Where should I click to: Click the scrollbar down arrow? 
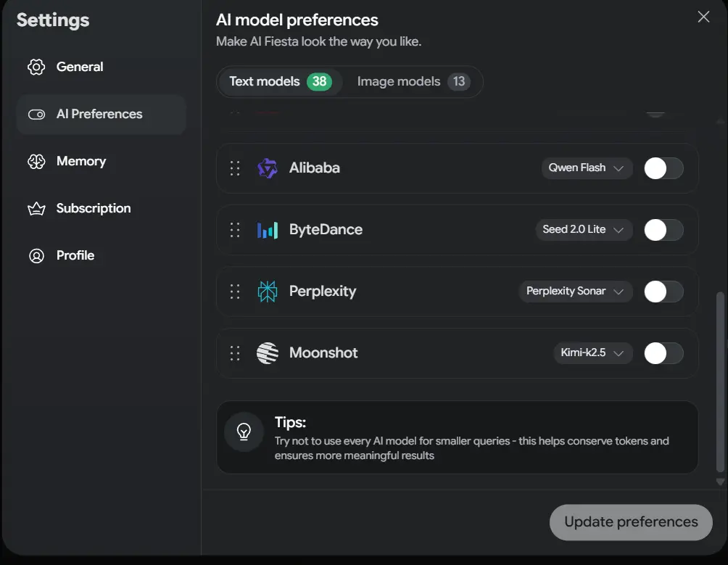(x=720, y=482)
